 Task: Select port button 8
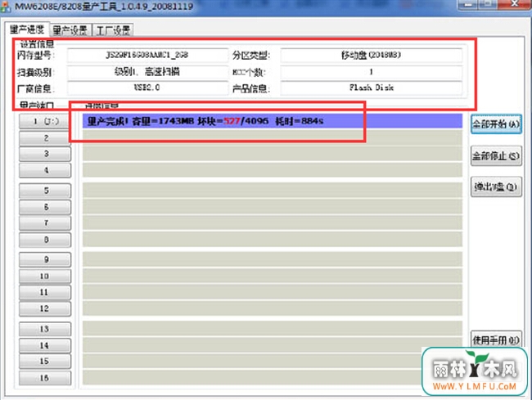(45, 240)
